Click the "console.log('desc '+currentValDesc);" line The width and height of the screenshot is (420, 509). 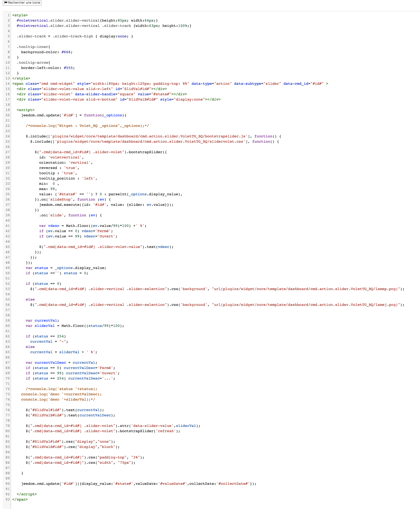coord(62,394)
